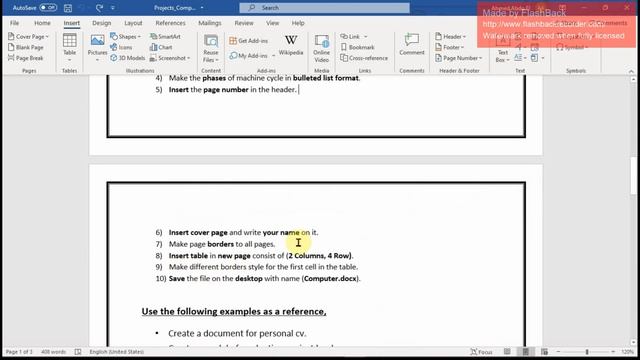
Task: Open the References tab
Action: (x=171, y=23)
